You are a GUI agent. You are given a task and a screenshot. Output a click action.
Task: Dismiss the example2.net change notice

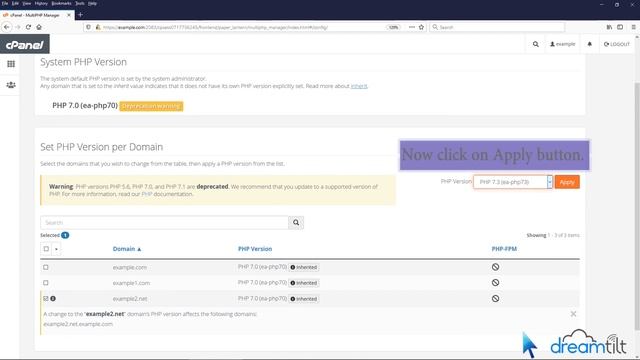(573, 314)
